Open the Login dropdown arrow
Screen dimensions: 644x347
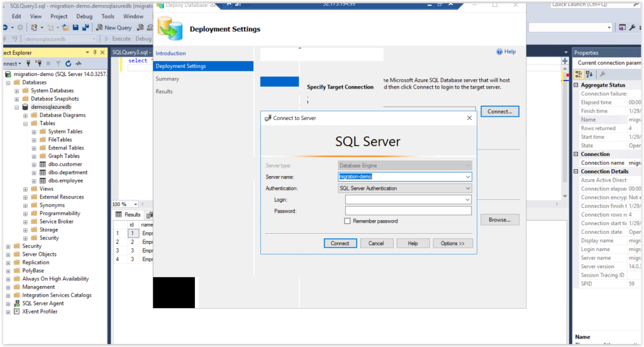point(467,199)
